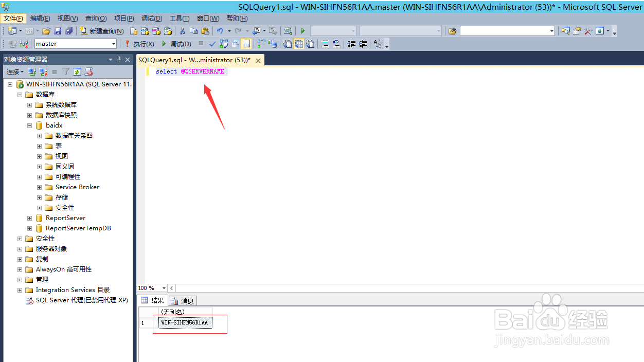
Task: Open the DMX query toolbar icon
Action: tap(156, 31)
